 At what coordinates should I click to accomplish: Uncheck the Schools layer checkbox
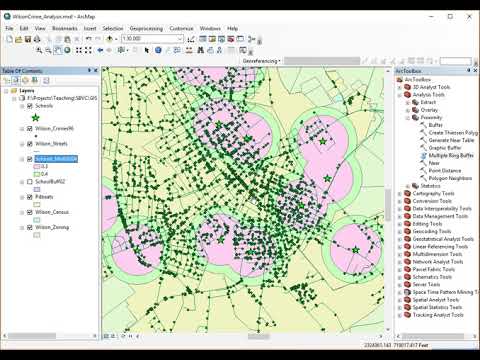tap(30, 106)
